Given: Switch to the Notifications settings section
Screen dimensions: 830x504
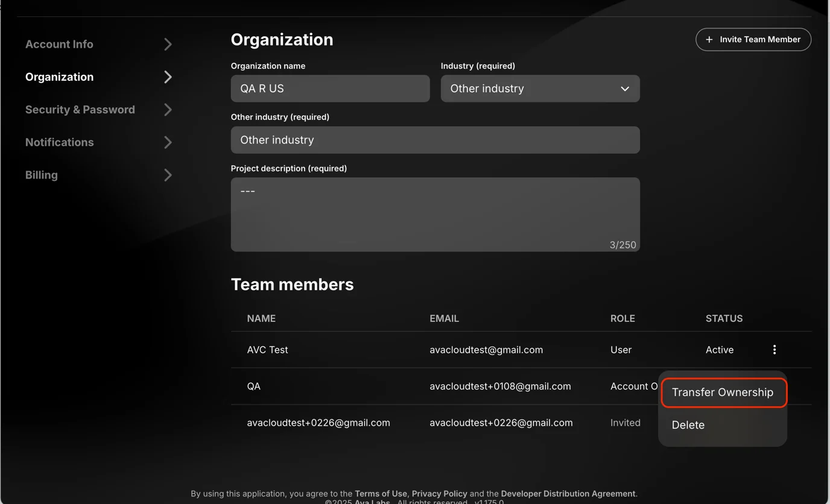Looking at the screenshot, I should tap(59, 142).
